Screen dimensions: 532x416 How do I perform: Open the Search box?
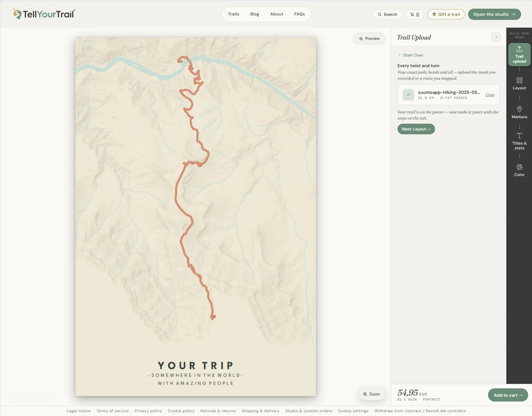click(x=387, y=14)
